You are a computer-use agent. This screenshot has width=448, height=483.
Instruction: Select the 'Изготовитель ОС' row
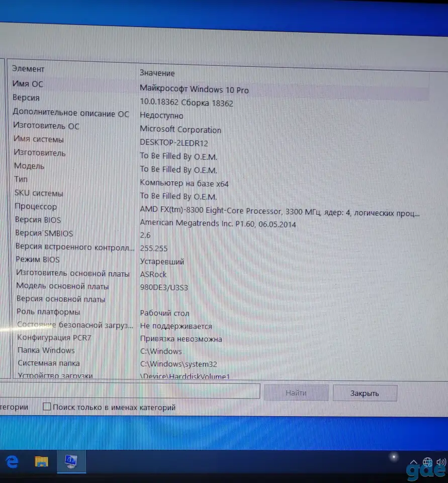pyautogui.click(x=46, y=126)
